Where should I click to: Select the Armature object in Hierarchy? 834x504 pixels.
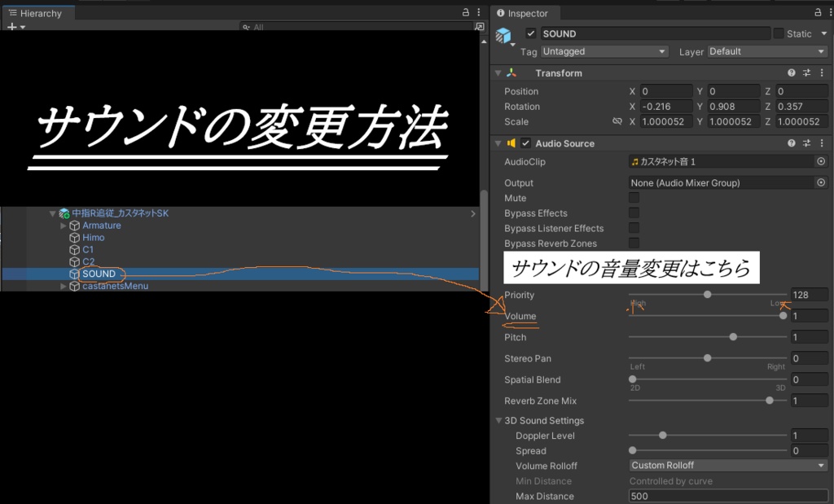[102, 225]
